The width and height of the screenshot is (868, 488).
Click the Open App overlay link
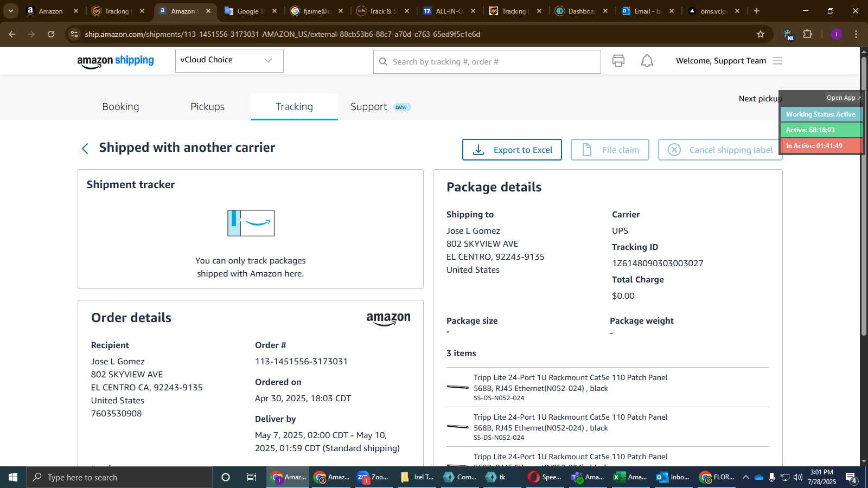843,98
